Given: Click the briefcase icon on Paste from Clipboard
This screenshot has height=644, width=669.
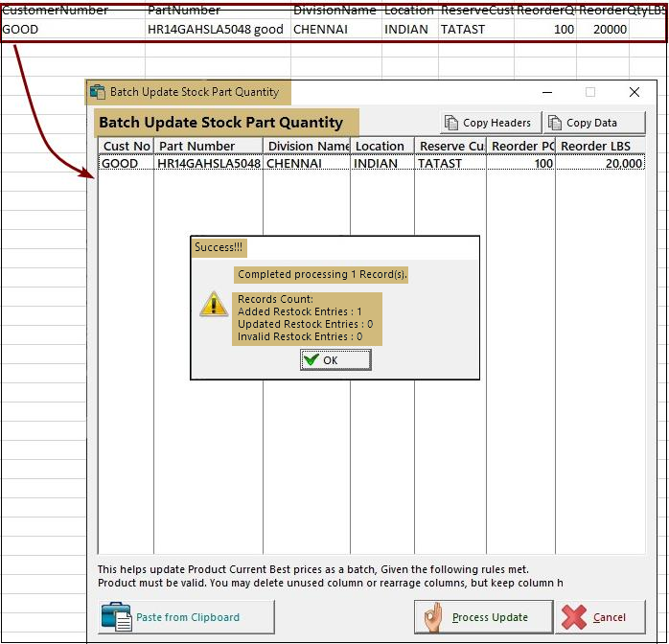Looking at the screenshot, I should (117, 617).
